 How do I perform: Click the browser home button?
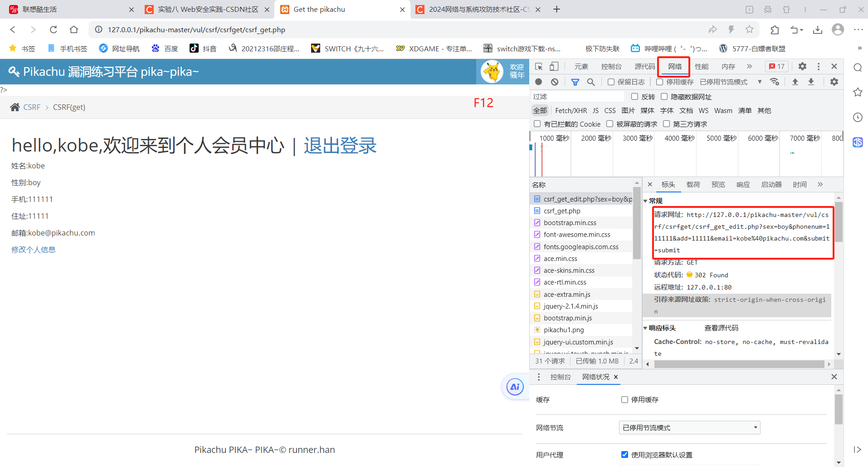point(74,29)
